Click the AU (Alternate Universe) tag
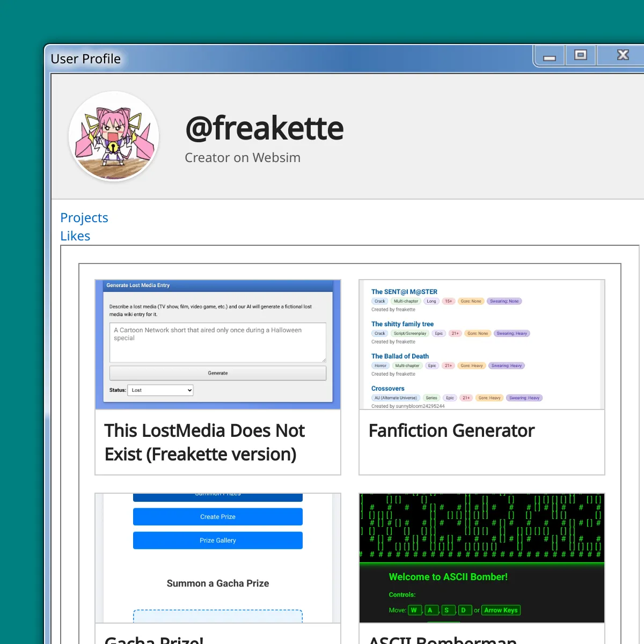 point(396,398)
